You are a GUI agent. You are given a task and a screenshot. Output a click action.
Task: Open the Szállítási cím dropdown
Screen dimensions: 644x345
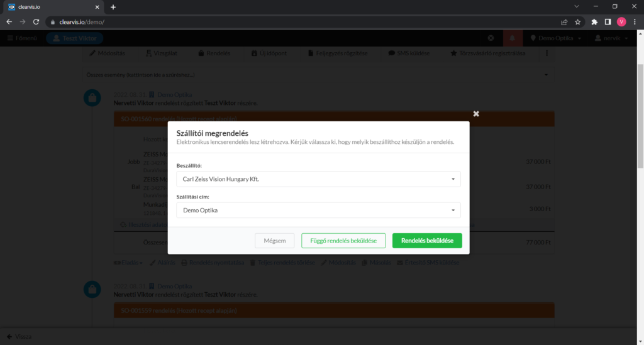318,210
